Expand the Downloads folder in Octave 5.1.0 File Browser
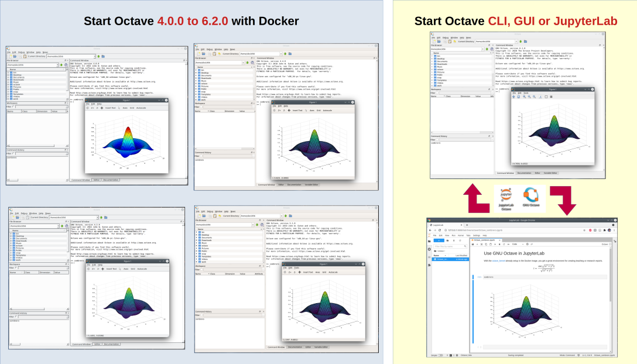637x364 pixels. (196, 240)
